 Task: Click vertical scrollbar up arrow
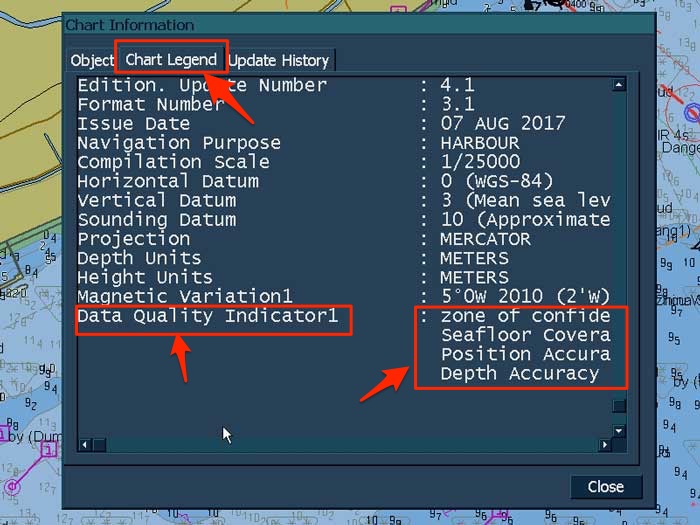619,86
